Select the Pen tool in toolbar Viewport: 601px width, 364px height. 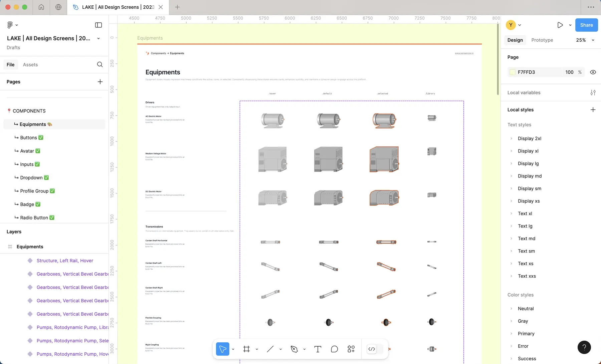pyautogui.click(x=294, y=349)
